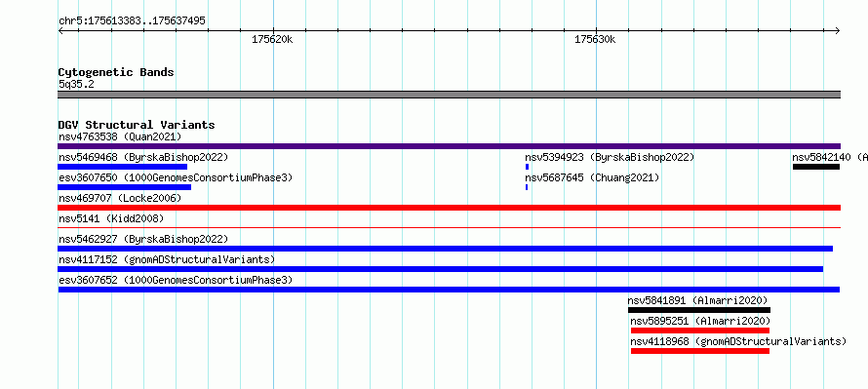Viewport: 868px width, 389px height.
Task: Click the DGV Structural Variants track title
Action: (137, 125)
